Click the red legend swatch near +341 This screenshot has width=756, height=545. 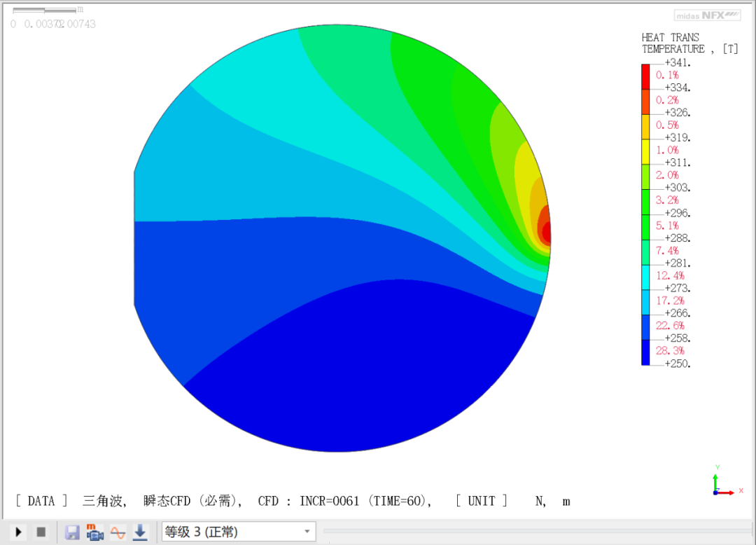[645, 76]
